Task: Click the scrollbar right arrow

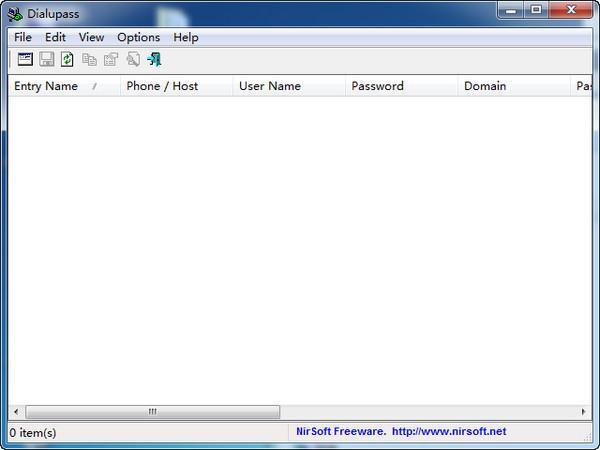Action: pyautogui.click(x=584, y=412)
